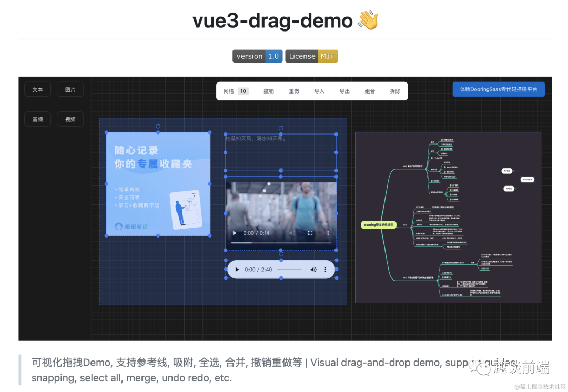Screen dimensions: 568x392
Task: Click 导入 import in toolbar
Action: click(x=319, y=91)
